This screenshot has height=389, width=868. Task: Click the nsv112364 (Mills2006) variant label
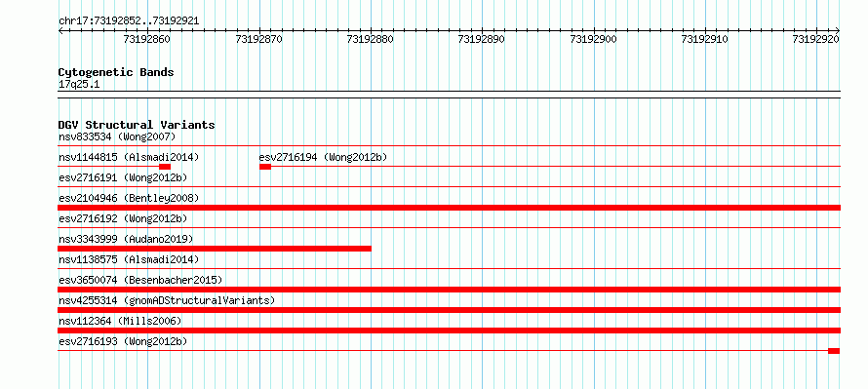tap(120, 321)
